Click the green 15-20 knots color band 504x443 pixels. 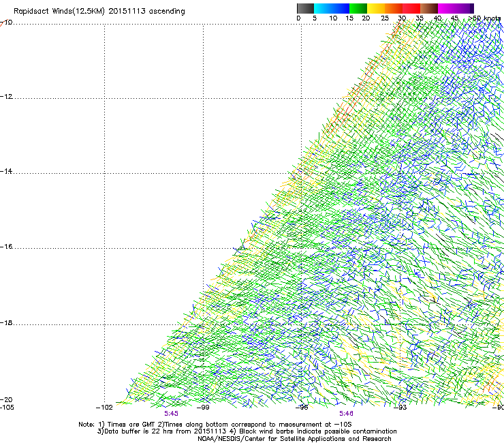point(358,8)
